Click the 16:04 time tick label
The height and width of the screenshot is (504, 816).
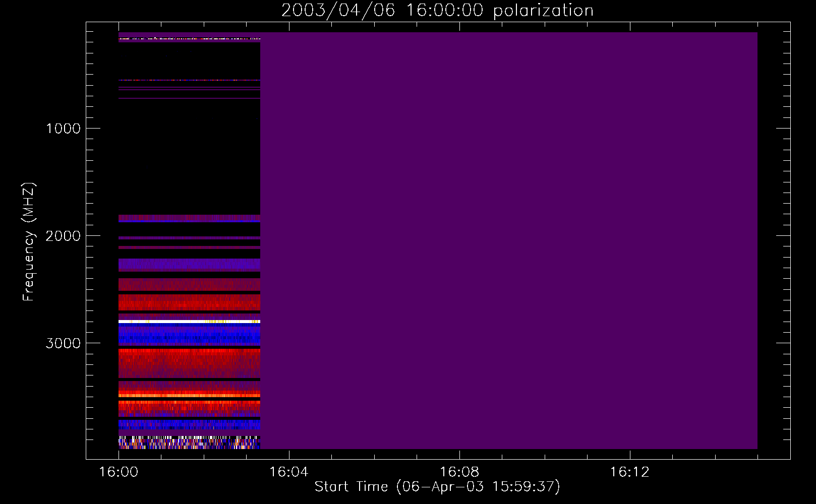(x=289, y=472)
